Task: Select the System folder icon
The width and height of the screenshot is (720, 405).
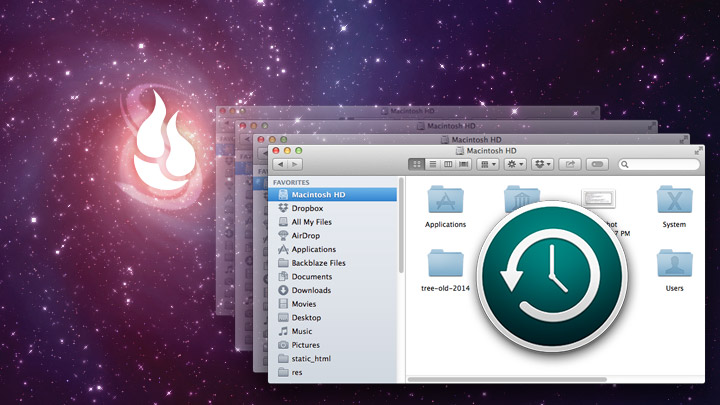Action: (674, 200)
